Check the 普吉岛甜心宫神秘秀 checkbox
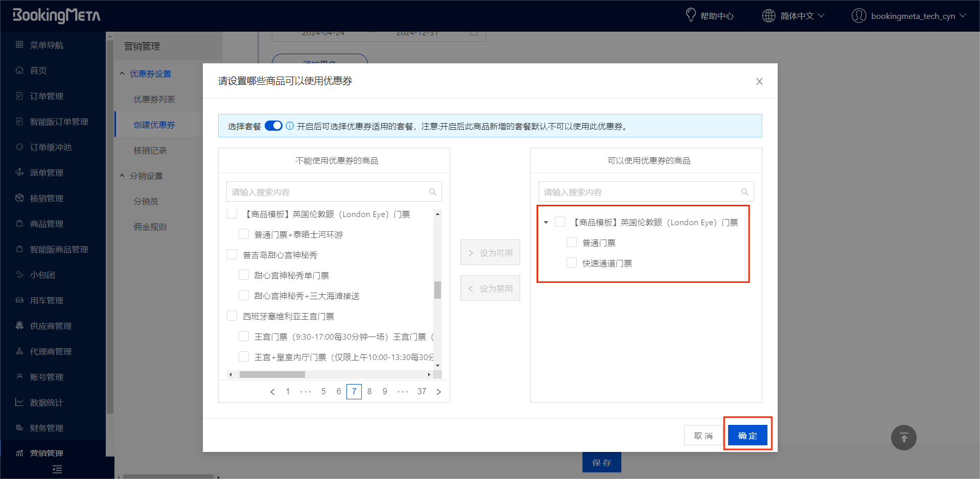The width and height of the screenshot is (980, 479). point(232,255)
